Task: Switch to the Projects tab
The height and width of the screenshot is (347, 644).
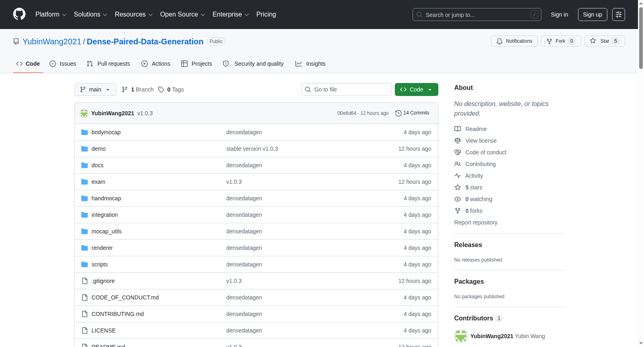Action: pos(196,64)
